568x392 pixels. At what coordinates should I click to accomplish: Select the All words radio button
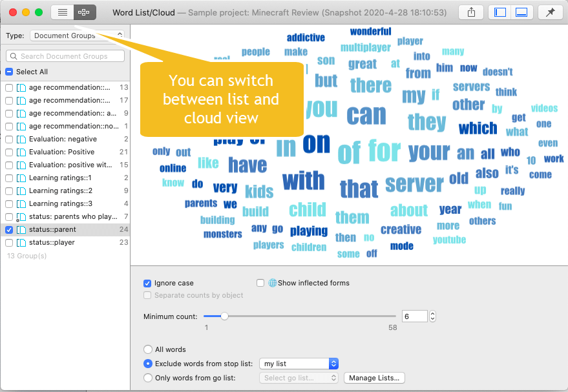148,349
